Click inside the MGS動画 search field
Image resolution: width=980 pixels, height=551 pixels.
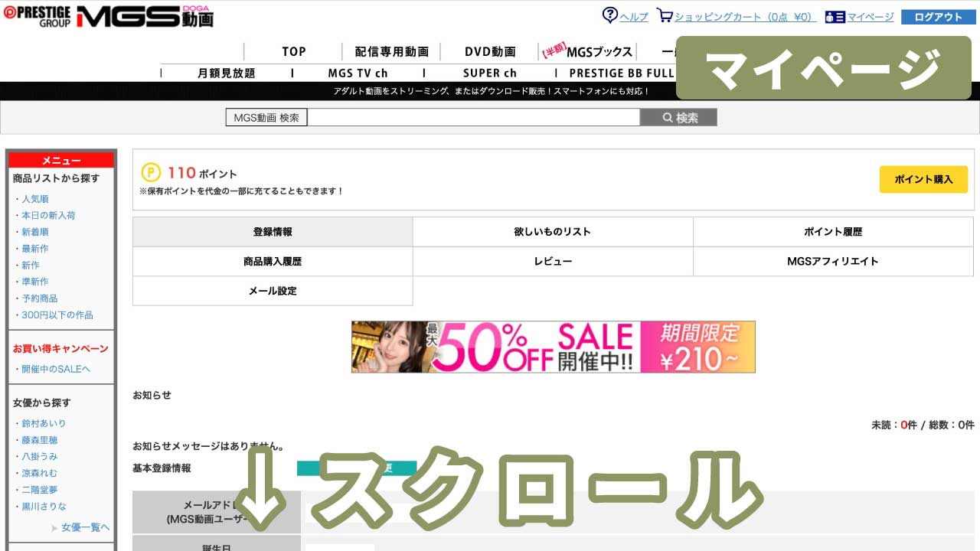tap(475, 116)
